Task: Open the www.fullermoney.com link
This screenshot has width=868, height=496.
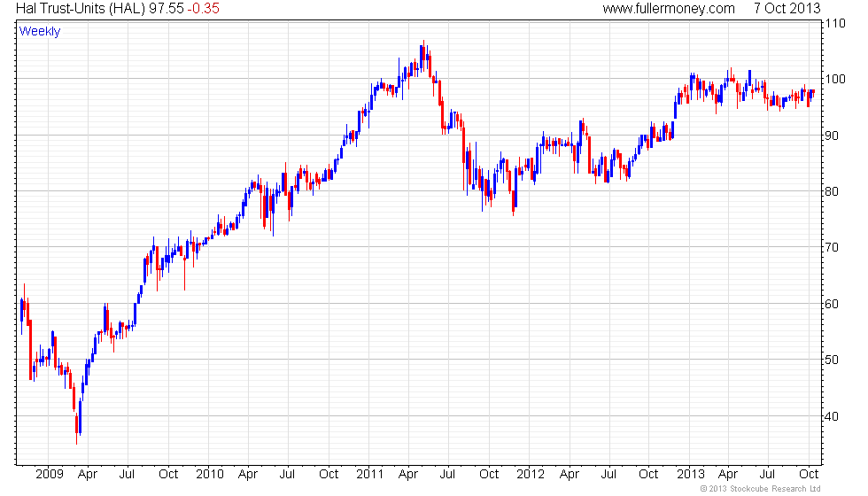Action: tap(669, 8)
